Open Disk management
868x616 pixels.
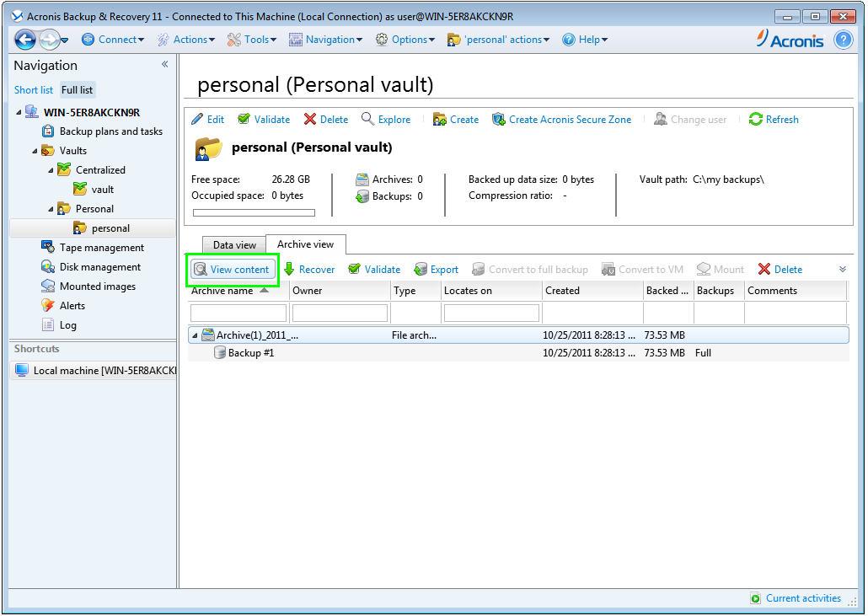91,267
